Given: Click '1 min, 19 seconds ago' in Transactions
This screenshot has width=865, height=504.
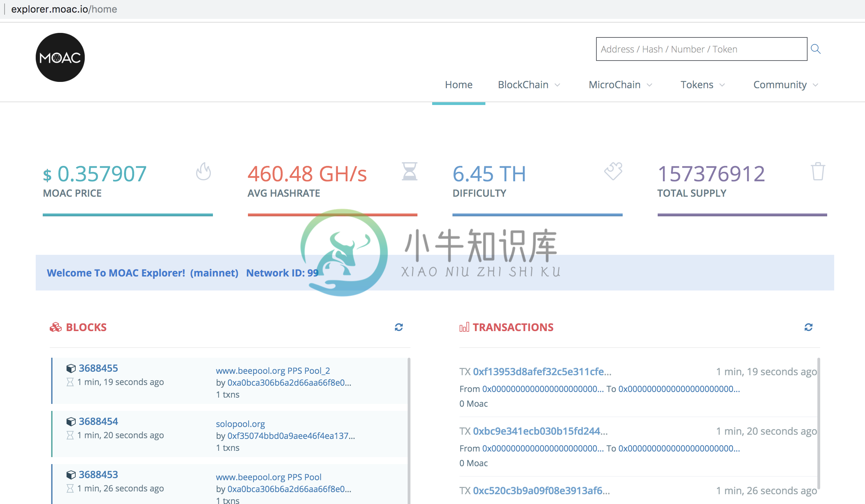Looking at the screenshot, I should click(766, 372).
